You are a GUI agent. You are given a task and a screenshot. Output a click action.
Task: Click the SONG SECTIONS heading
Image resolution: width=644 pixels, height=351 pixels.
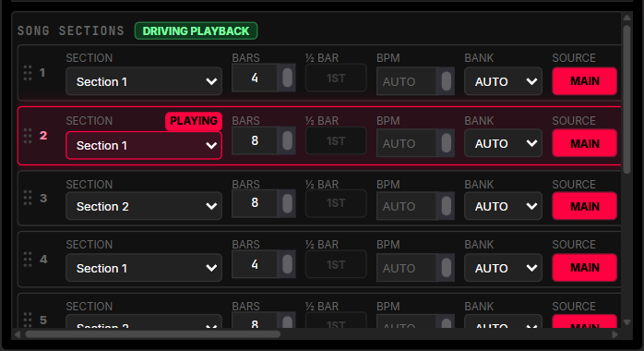pyautogui.click(x=71, y=30)
